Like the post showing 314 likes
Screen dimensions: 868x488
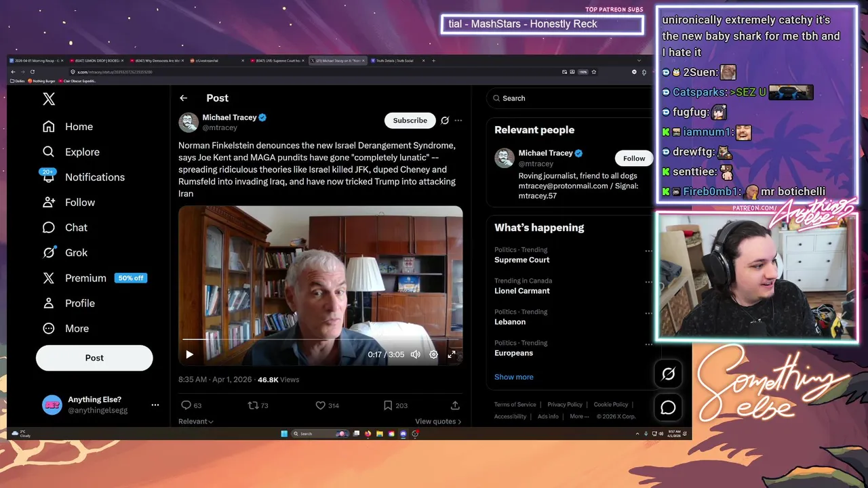(x=320, y=405)
